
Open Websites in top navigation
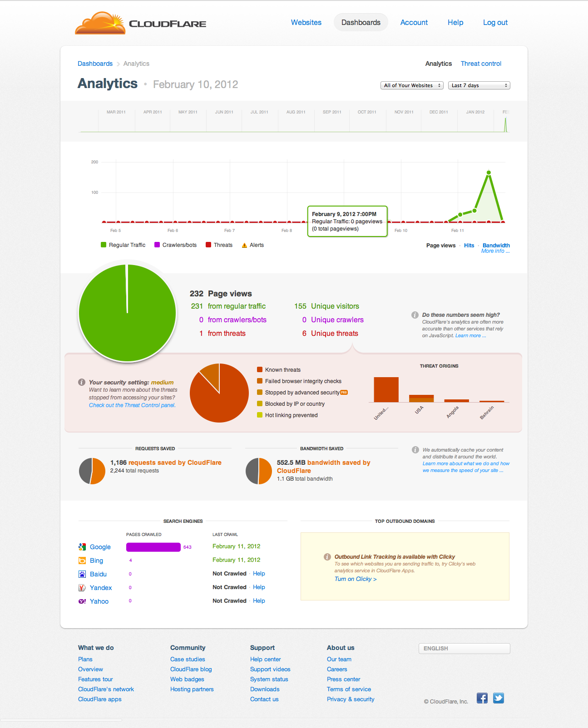point(306,22)
